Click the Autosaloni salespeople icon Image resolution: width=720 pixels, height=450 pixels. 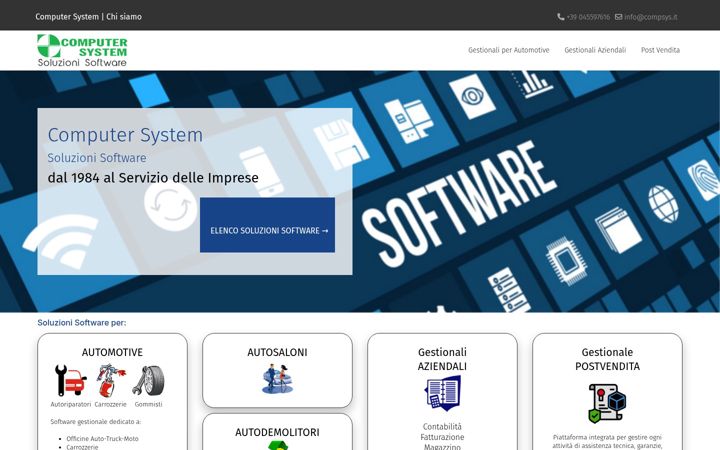(277, 379)
